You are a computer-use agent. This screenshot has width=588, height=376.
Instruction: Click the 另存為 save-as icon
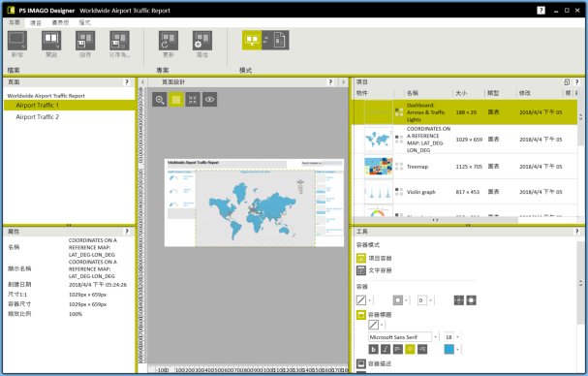tap(119, 41)
